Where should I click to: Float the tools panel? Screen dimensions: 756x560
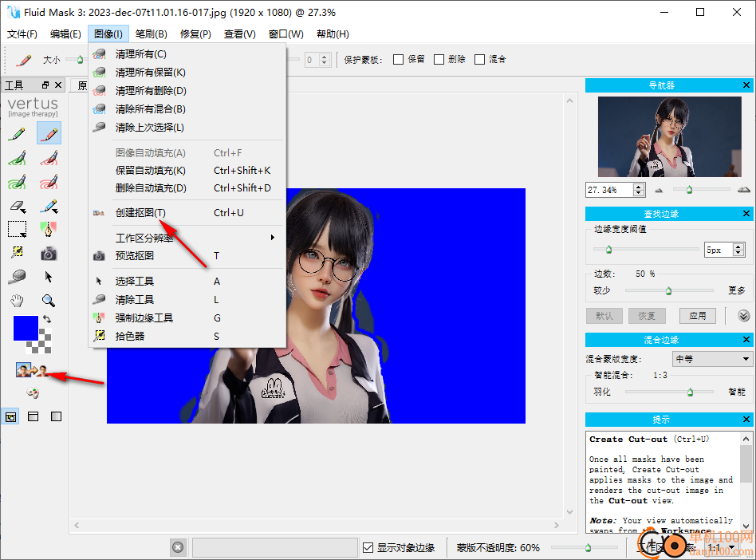coord(45,85)
